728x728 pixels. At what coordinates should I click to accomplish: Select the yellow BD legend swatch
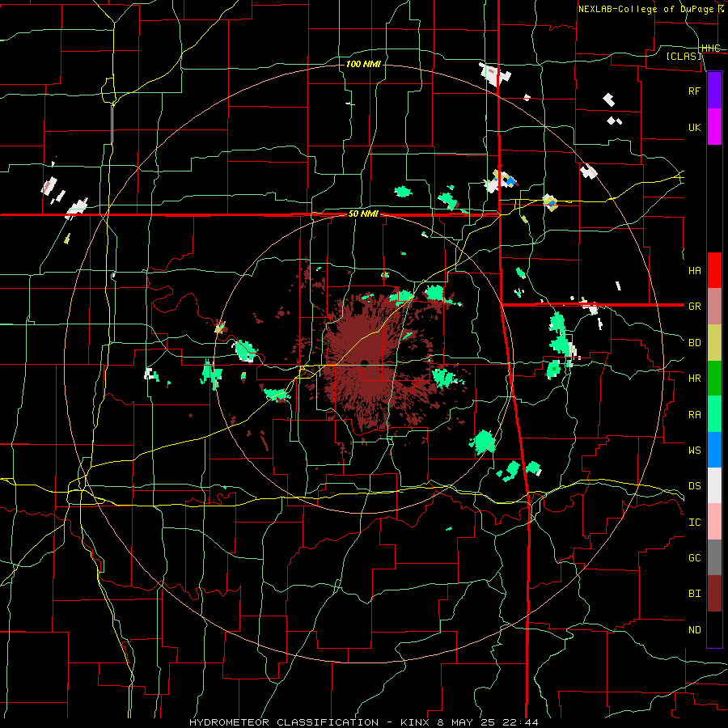pos(714,342)
